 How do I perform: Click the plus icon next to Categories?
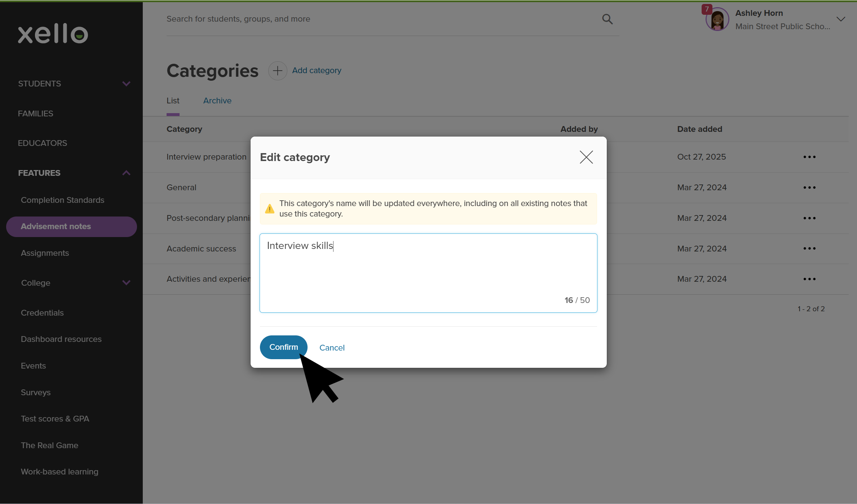(277, 71)
